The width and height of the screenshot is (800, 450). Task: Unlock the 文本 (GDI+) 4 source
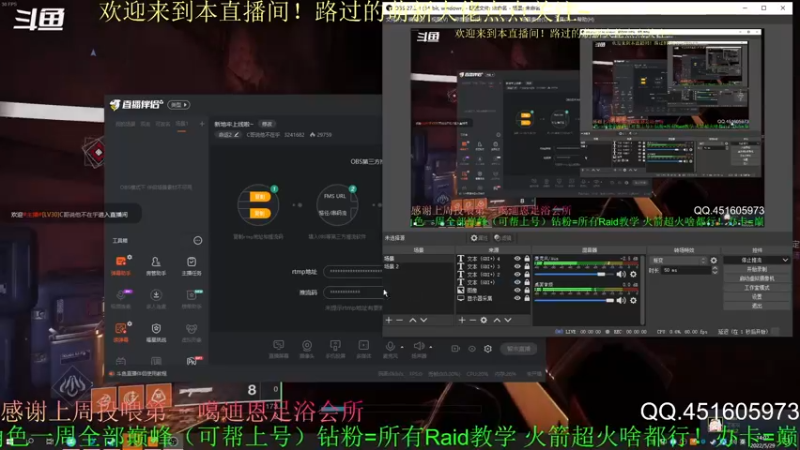[x=527, y=259]
